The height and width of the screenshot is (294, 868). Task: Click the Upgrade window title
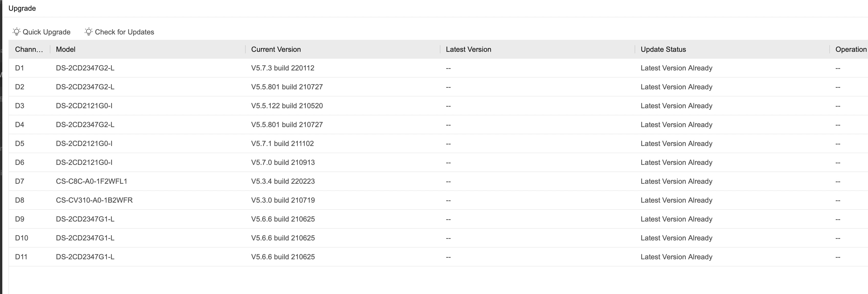(x=22, y=8)
